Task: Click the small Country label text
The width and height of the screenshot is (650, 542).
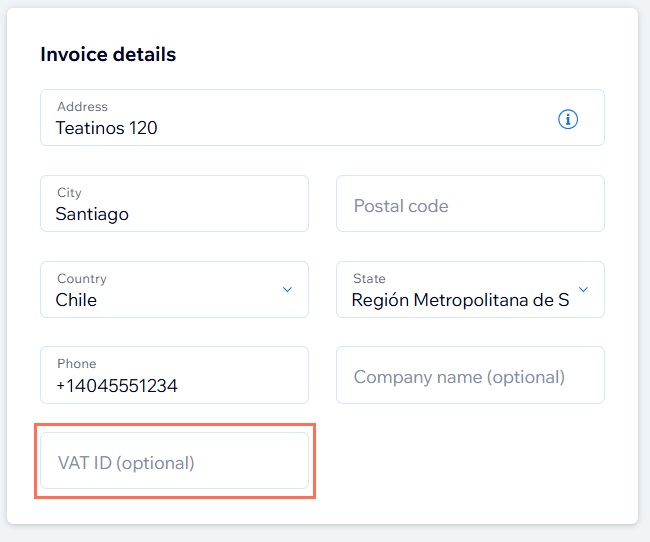Action: [81, 279]
